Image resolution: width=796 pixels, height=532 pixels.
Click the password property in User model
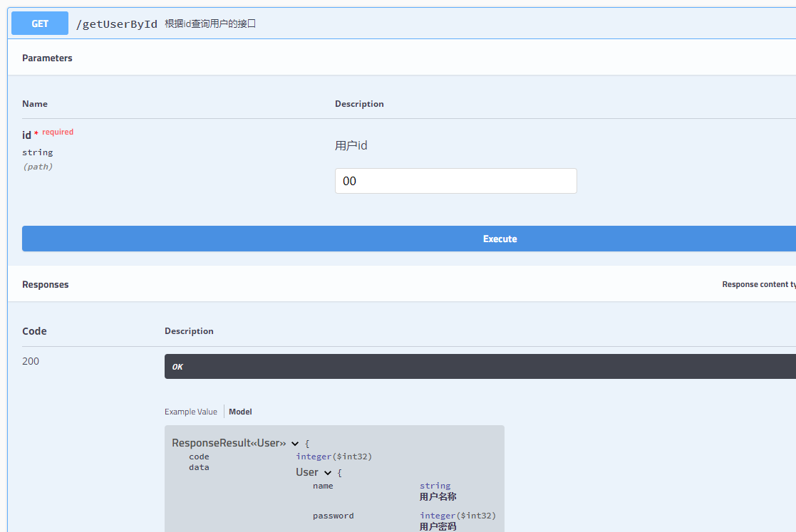[333, 516]
